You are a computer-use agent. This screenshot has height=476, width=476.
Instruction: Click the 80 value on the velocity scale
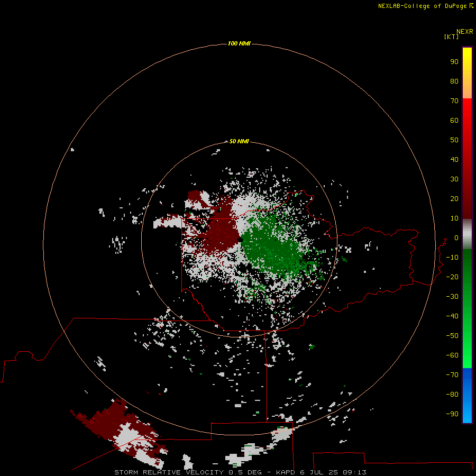click(x=454, y=81)
